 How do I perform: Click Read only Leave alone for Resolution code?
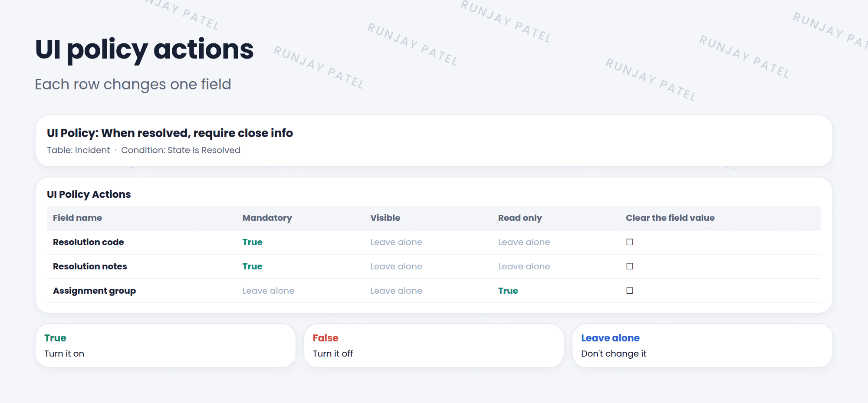(x=524, y=242)
